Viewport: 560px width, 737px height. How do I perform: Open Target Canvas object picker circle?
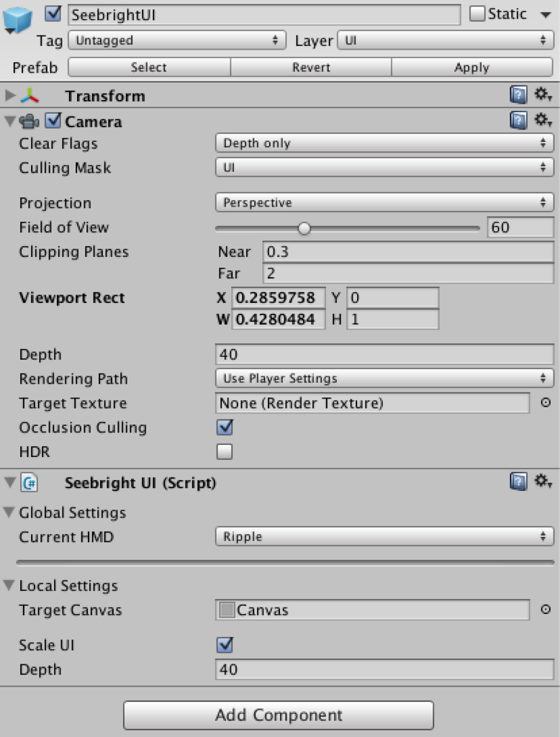546,609
